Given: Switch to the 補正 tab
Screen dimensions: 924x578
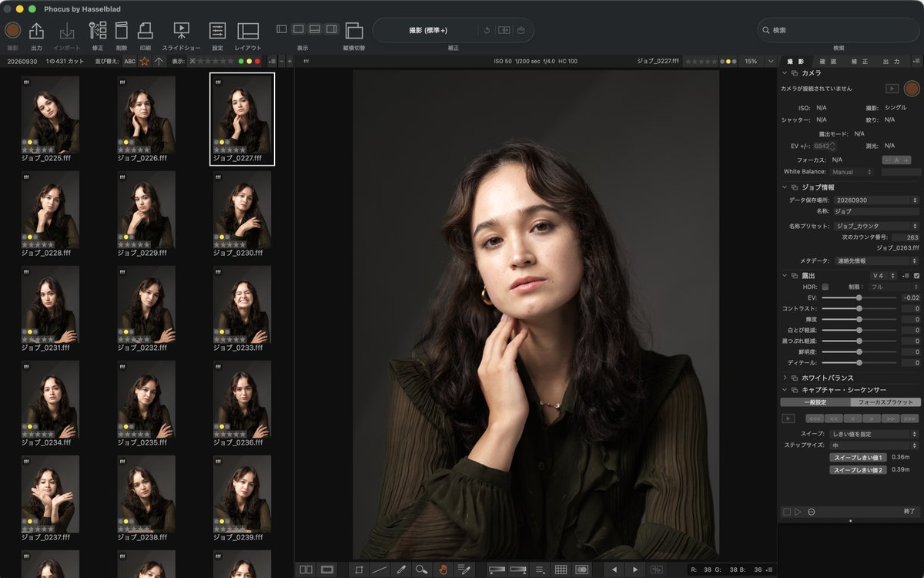Looking at the screenshot, I should pos(859,61).
